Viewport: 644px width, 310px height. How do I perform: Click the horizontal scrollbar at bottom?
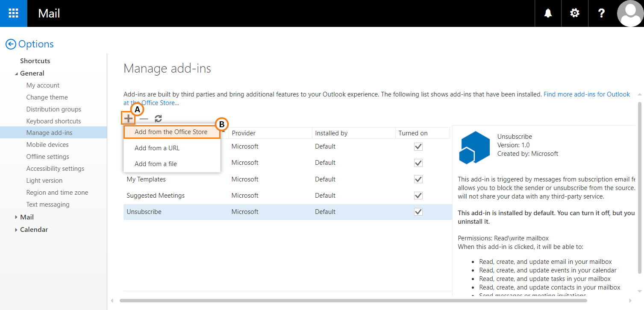pos(353,301)
